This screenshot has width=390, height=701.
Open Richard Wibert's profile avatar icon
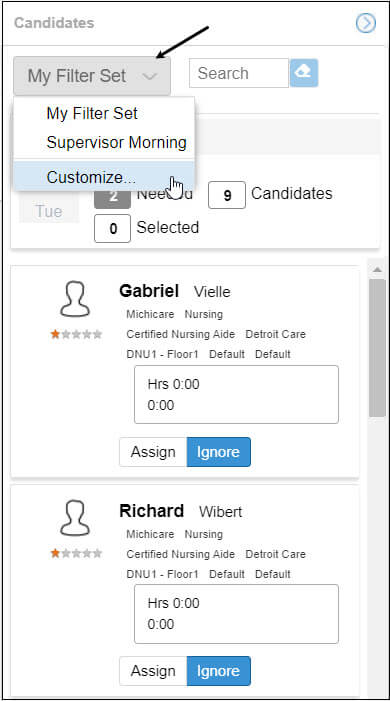coord(75,518)
